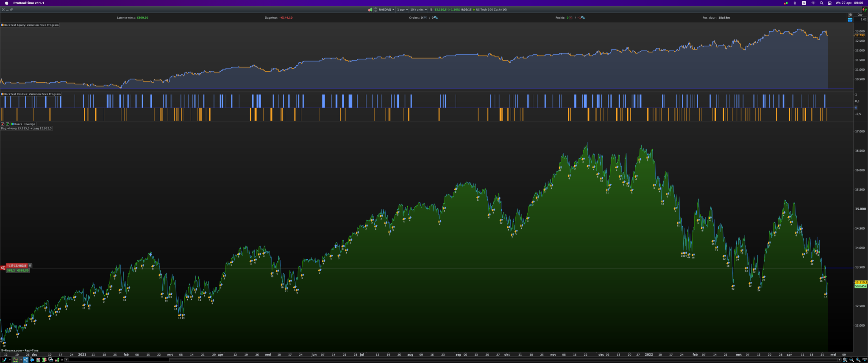Open the 10 k units dropdown
Viewport: 868px width, 363px height.
[418, 10]
